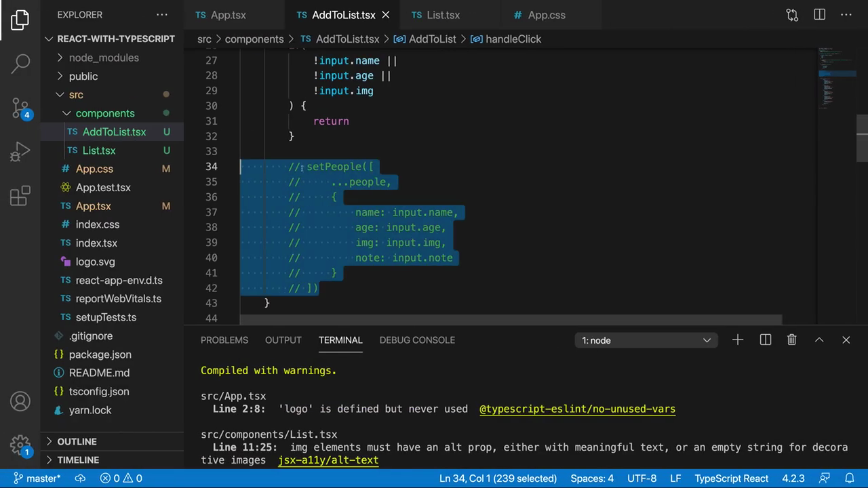
Task: Split the terminal panel
Action: (765, 340)
